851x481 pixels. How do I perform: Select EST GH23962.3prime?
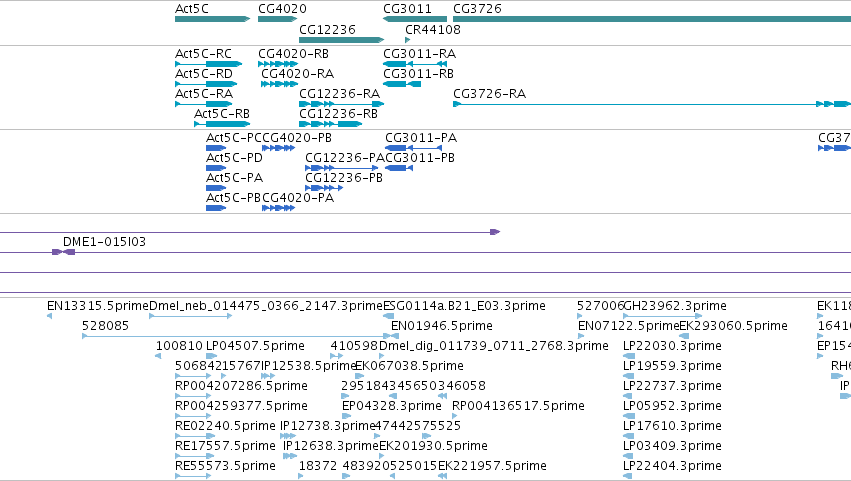[675, 306]
